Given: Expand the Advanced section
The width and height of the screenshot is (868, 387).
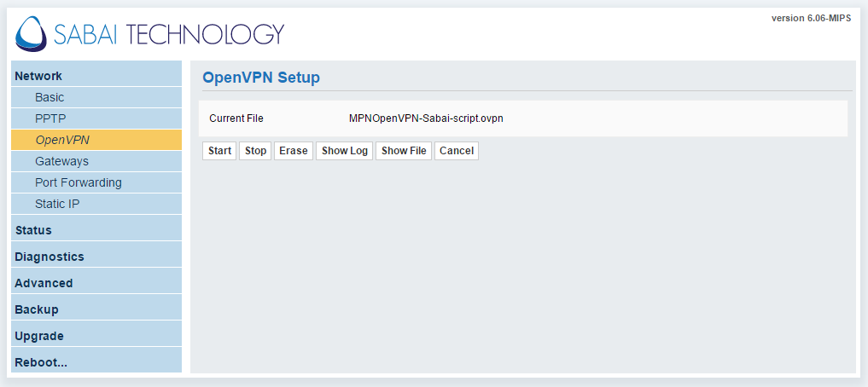Looking at the screenshot, I should tap(96, 280).
